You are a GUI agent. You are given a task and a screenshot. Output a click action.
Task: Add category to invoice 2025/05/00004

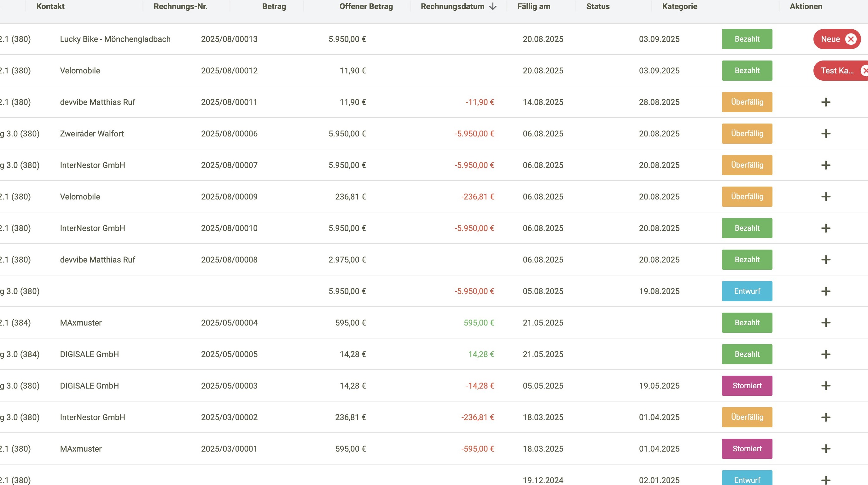(825, 323)
